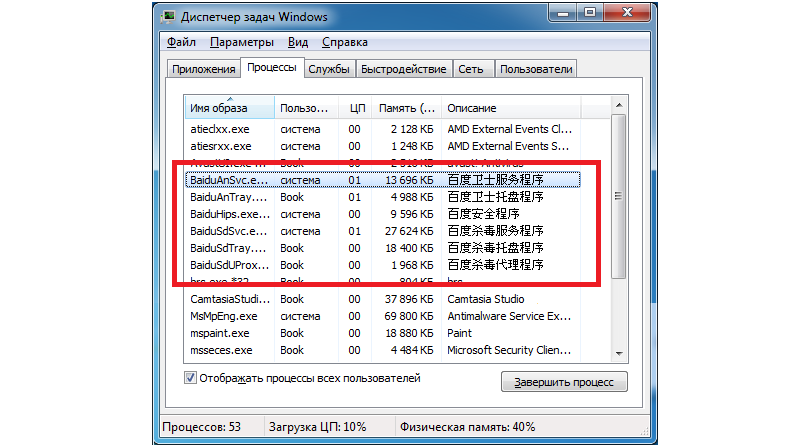Click the scrollbar up arrow
Screen dimensions: 800x447
619,105
